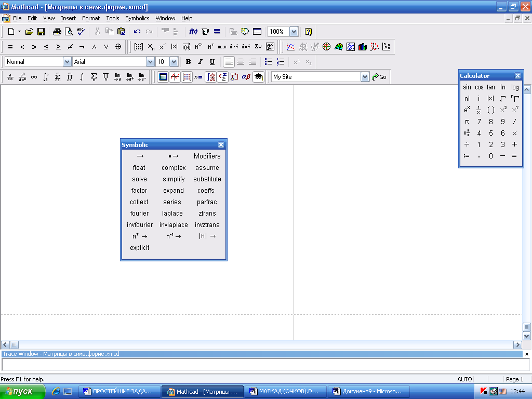532x399 pixels.
Task: Toggle the Matrix toolbar button
Action: click(187, 77)
